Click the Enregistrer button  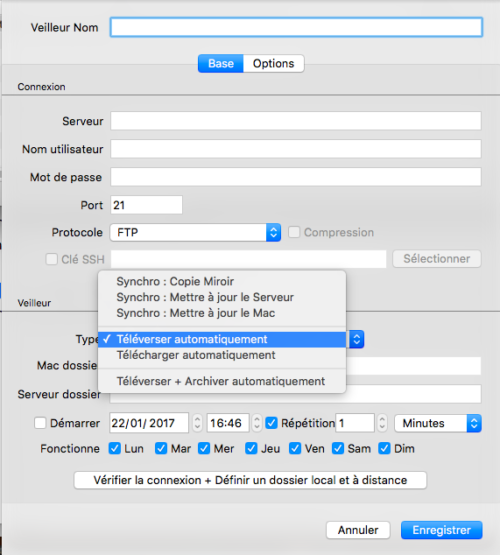click(x=441, y=530)
